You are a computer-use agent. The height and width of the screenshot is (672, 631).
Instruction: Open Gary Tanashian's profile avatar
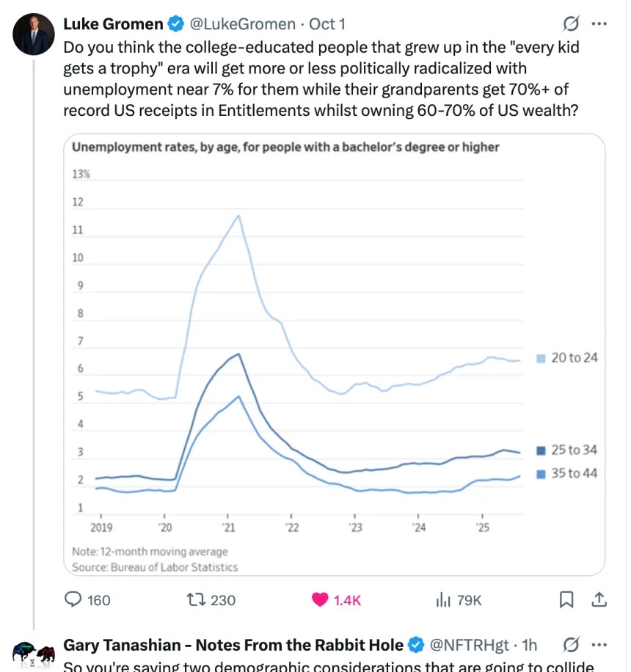(34, 653)
